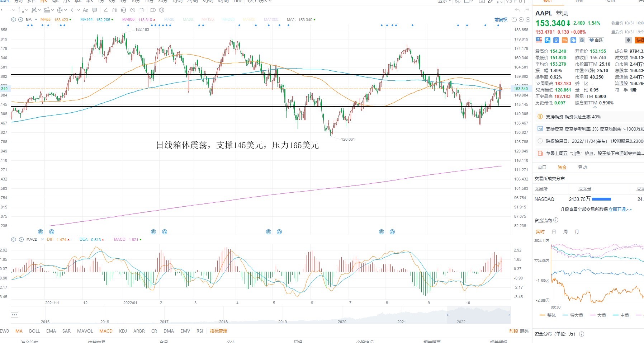Toggle the 自选 watchlist heart button
Screen dimensions: 644x343
coord(596,40)
